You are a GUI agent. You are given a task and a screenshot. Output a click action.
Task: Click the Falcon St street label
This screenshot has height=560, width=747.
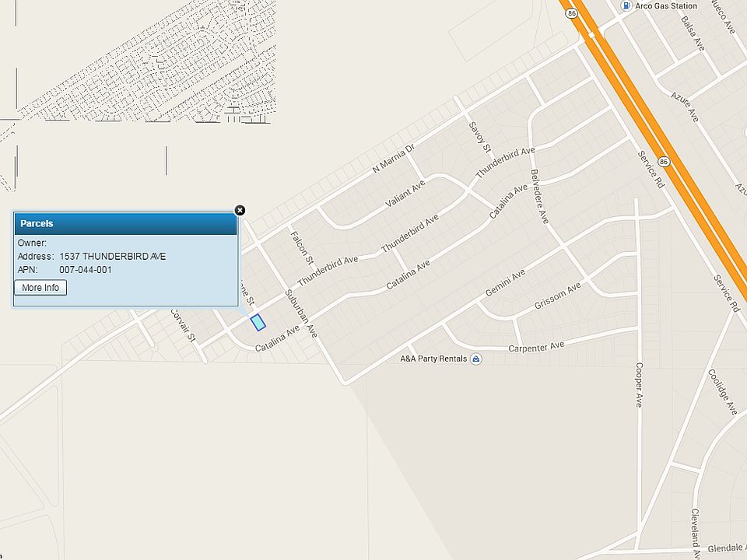click(302, 247)
